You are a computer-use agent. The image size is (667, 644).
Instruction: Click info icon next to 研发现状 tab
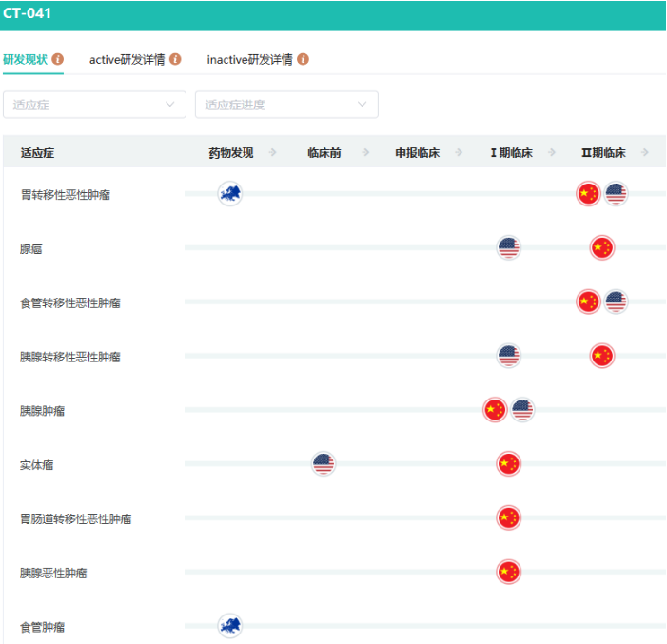click(x=58, y=59)
